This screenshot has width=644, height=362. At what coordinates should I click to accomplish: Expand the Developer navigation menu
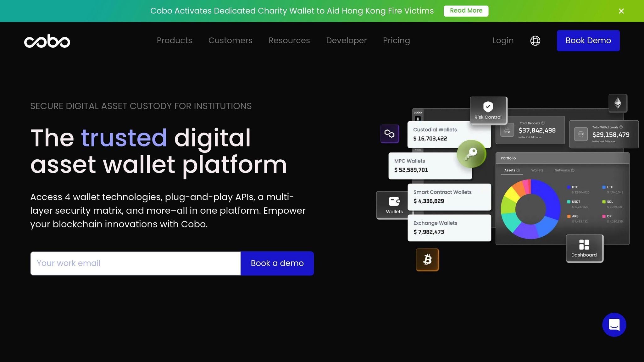pos(346,41)
